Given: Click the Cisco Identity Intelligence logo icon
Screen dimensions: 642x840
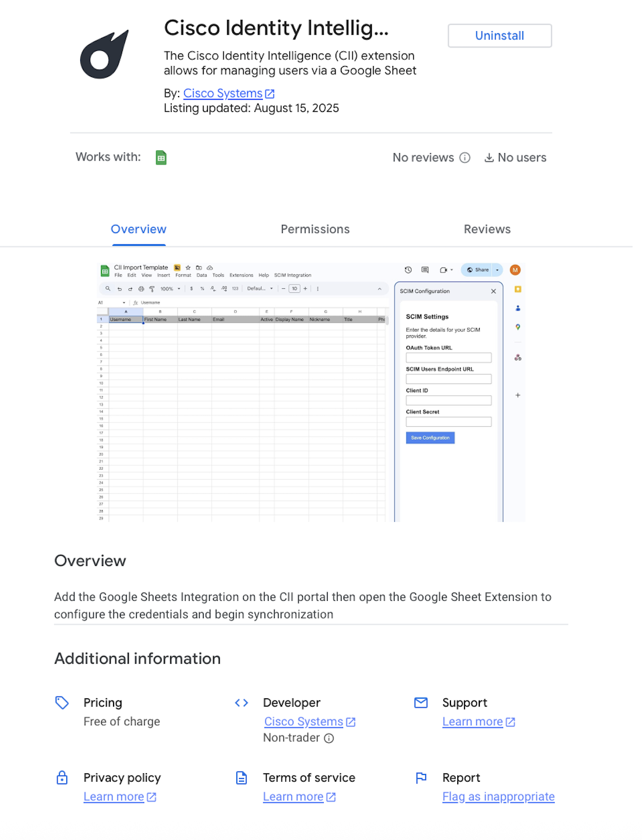Looking at the screenshot, I should [104, 55].
